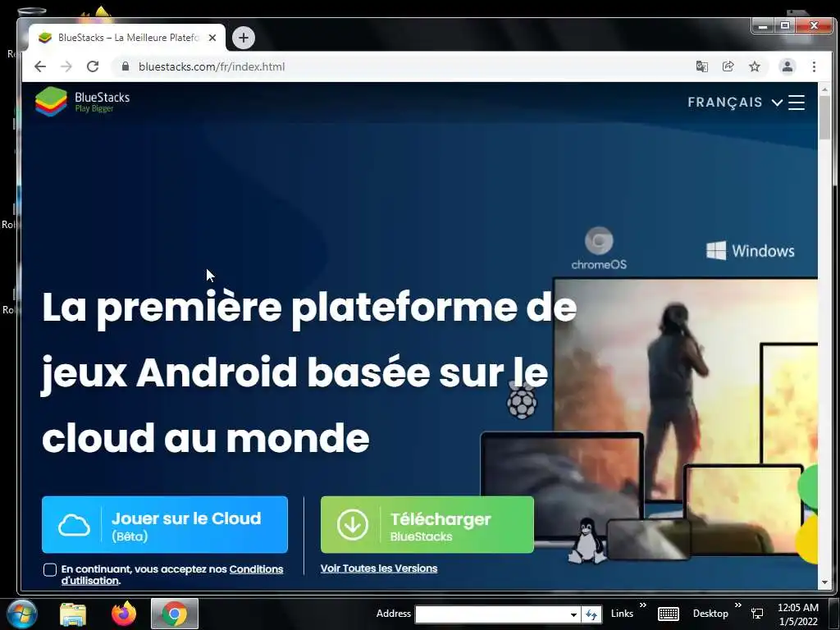
Task: Open the Chrome profile avatar button
Action: tap(787, 66)
